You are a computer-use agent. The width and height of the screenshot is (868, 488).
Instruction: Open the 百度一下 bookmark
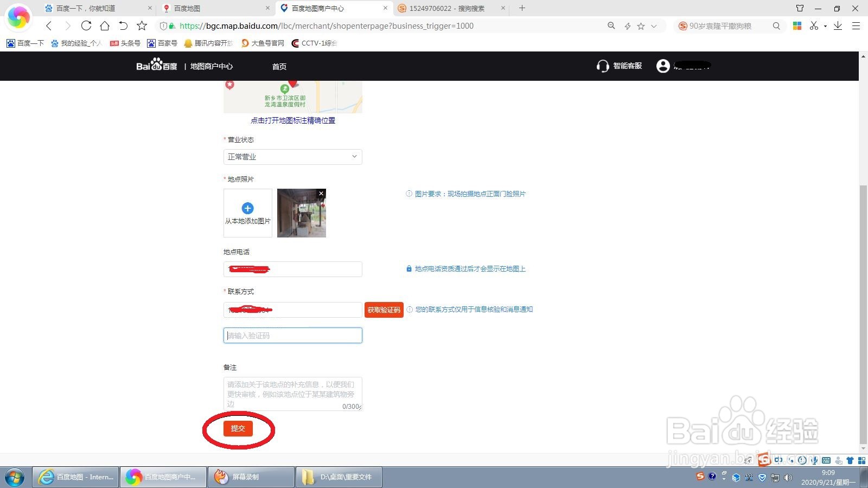tap(25, 43)
